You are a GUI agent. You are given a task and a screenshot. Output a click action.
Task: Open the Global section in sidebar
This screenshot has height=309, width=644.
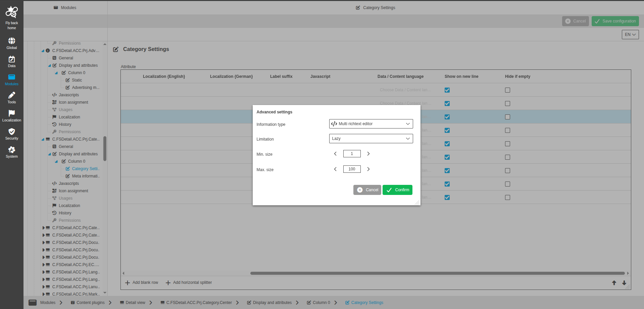12,41
